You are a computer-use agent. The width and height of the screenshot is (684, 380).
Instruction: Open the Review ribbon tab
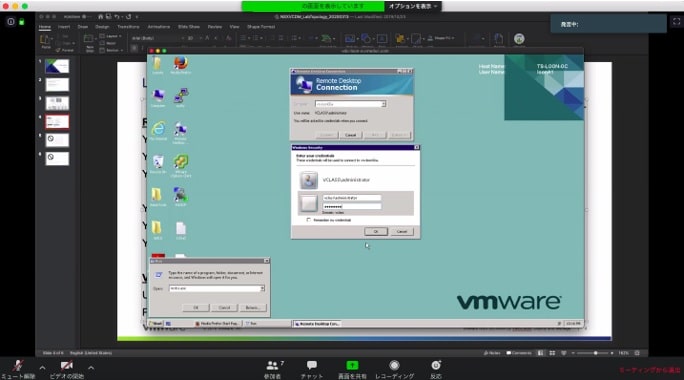click(215, 27)
